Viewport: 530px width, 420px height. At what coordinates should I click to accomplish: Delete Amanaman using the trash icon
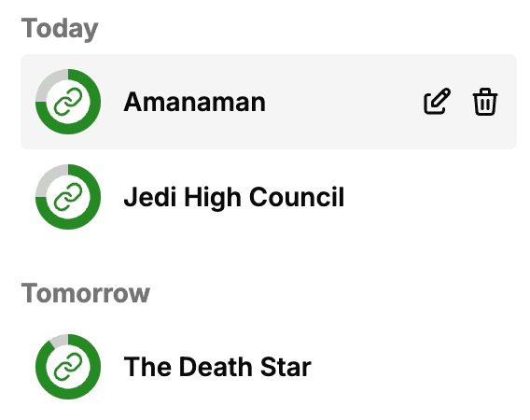[484, 102]
